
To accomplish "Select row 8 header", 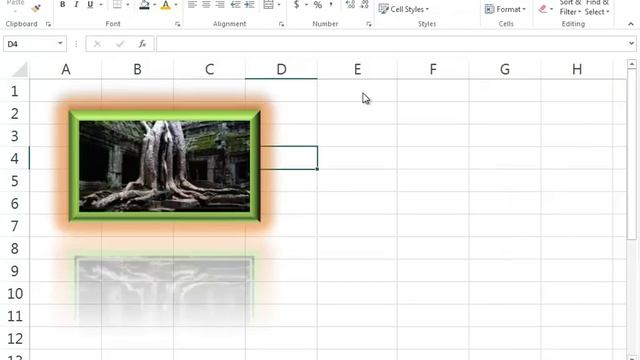I will [x=15, y=248].
